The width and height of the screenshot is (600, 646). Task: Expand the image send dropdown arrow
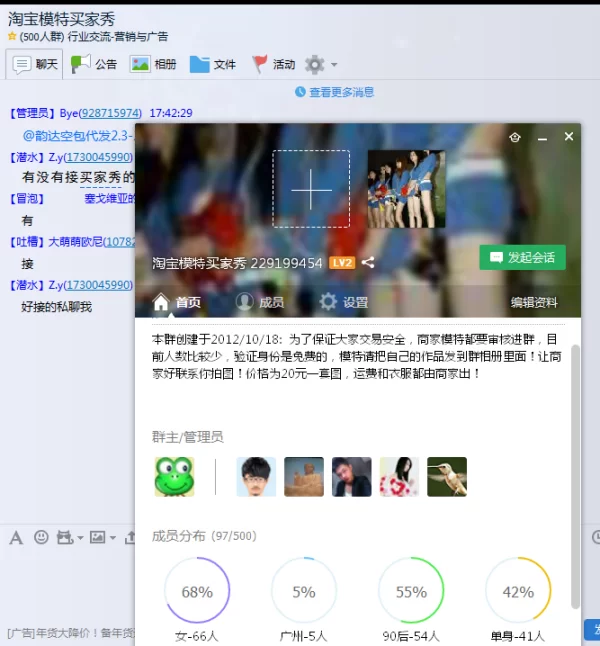click(110, 538)
